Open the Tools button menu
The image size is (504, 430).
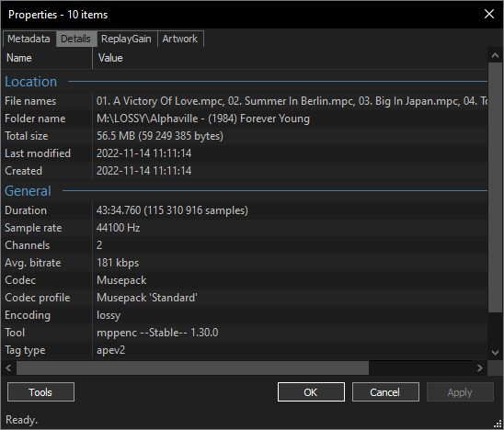pyautogui.click(x=40, y=391)
